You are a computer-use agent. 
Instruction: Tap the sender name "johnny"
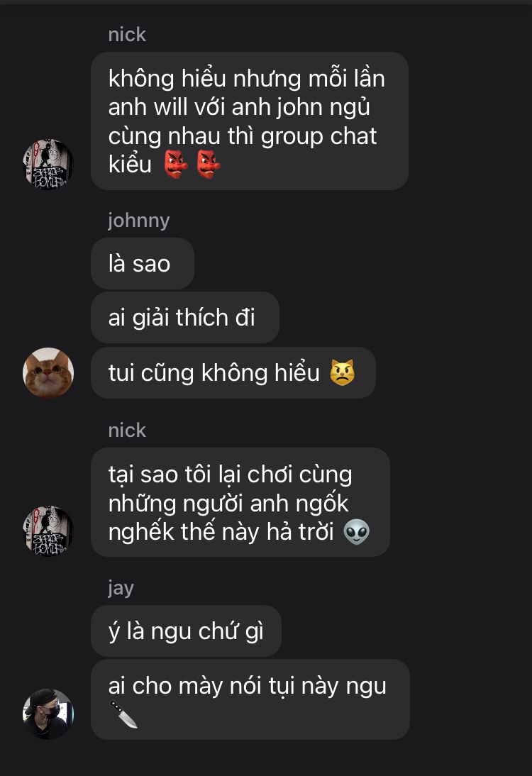[139, 220]
